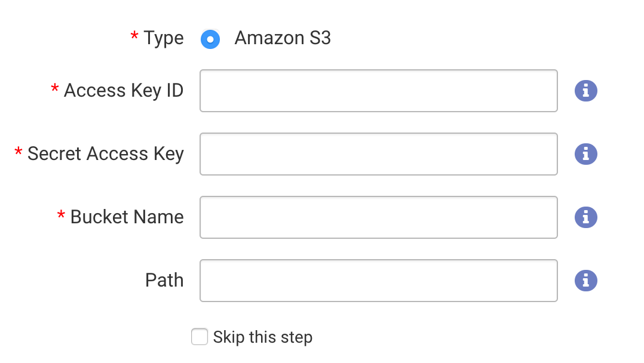Click the red asterisk next to Type
The height and width of the screenshot is (363, 644).
(x=134, y=36)
